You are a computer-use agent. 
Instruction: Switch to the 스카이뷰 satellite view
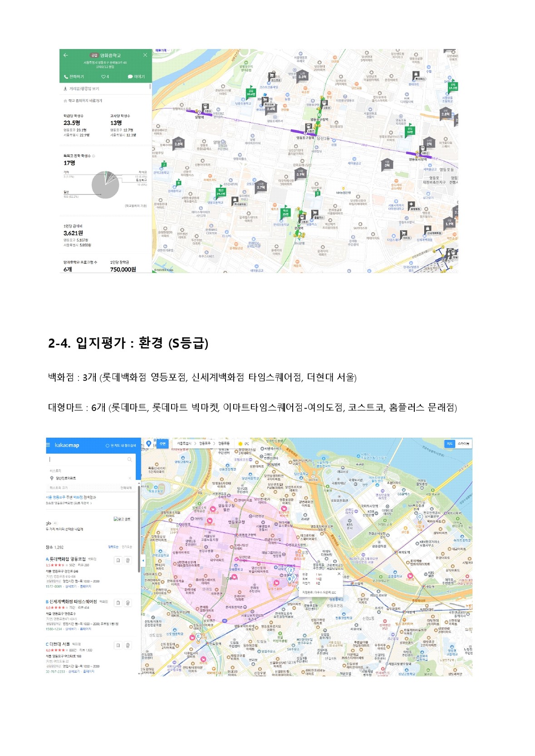[463, 444]
